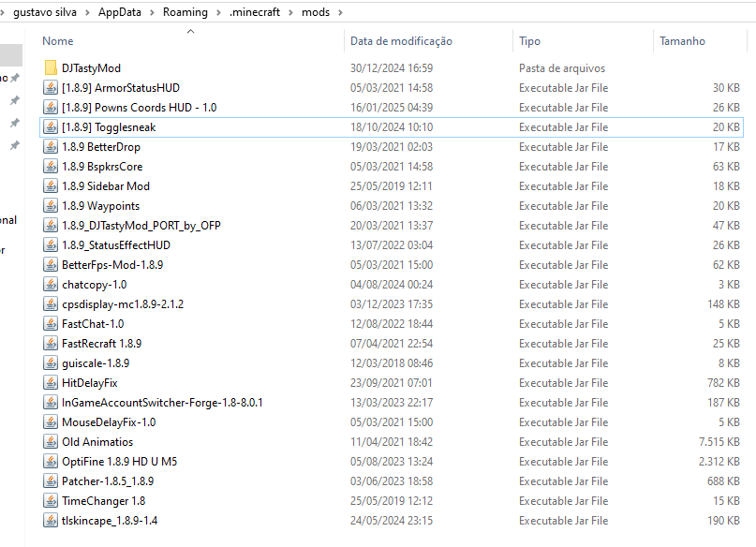Click the size value 148 KB
756x547 pixels.
(724, 304)
